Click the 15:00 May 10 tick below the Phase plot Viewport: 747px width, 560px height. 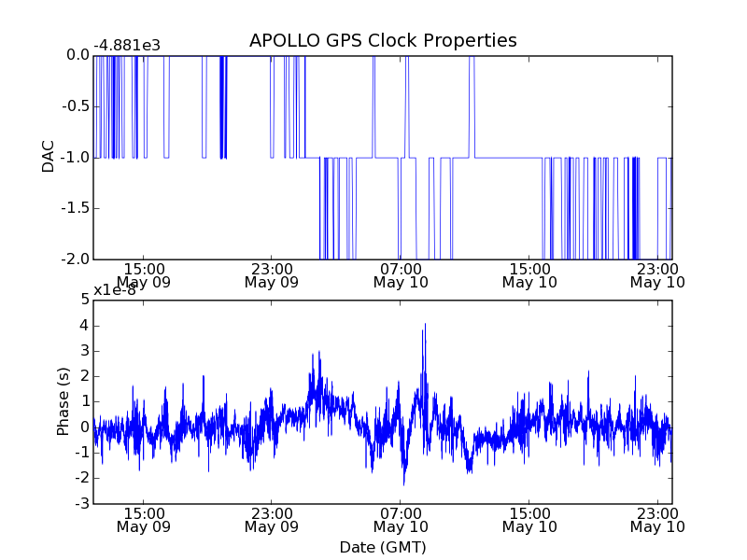(x=529, y=520)
